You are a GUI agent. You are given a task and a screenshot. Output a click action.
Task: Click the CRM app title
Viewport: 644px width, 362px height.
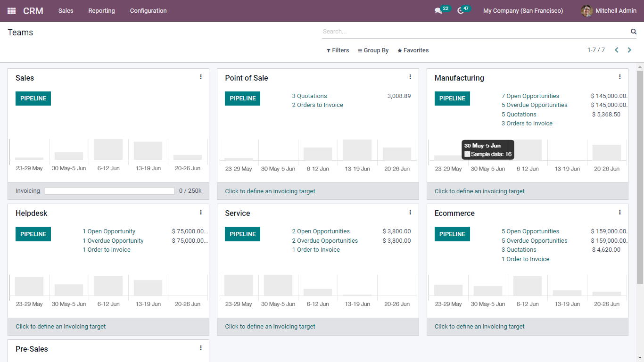pyautogui.click(x=33, y=11)
